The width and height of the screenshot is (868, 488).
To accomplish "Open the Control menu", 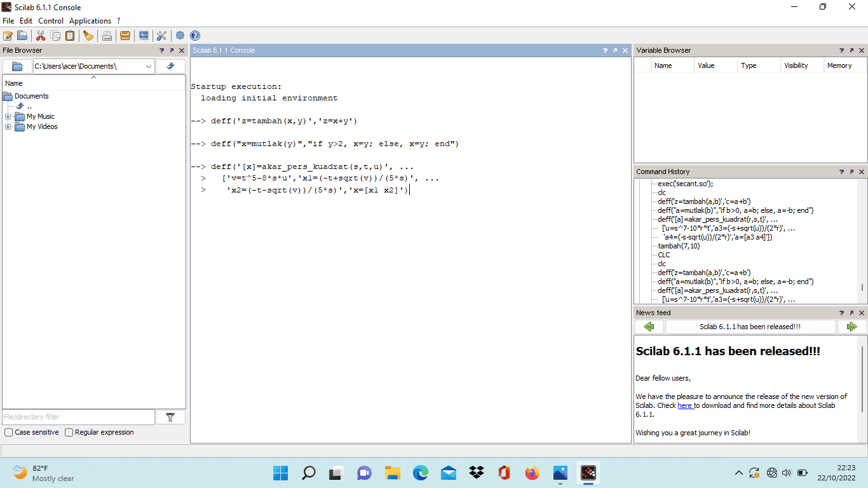I will click(51, 21).
